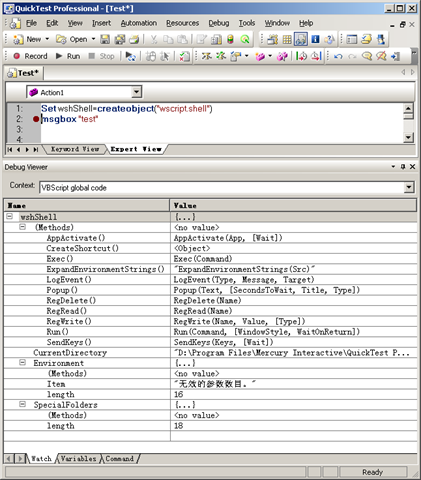This screenshot has height=480, width=421.
Task: Pin the Debug Viewer panel
Action: click(403, 167)
